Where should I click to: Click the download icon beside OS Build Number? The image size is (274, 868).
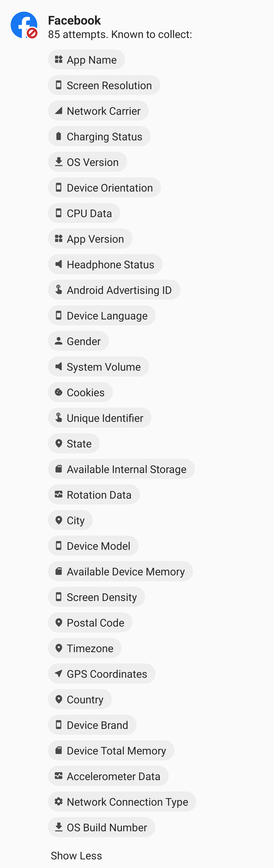click(x=59, y=827)
